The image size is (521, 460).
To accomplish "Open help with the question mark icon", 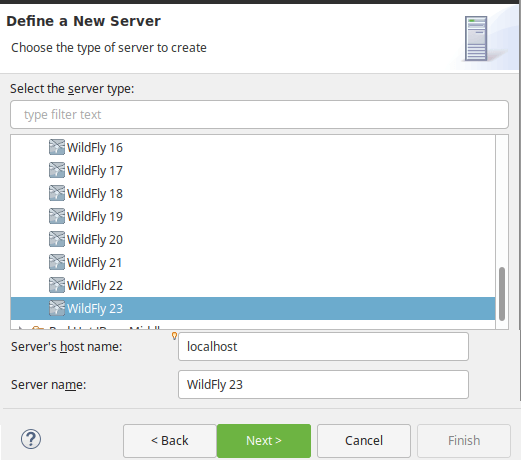I will pyautogui.click(x=31, y=439).
